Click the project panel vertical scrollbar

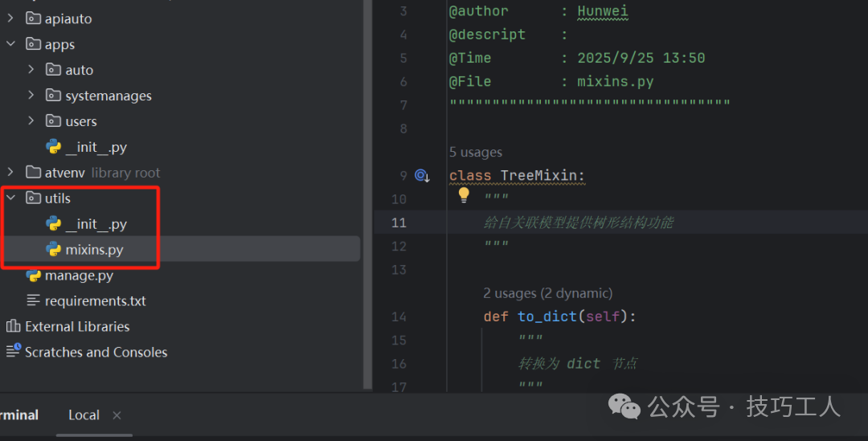[x=367, y=194]
